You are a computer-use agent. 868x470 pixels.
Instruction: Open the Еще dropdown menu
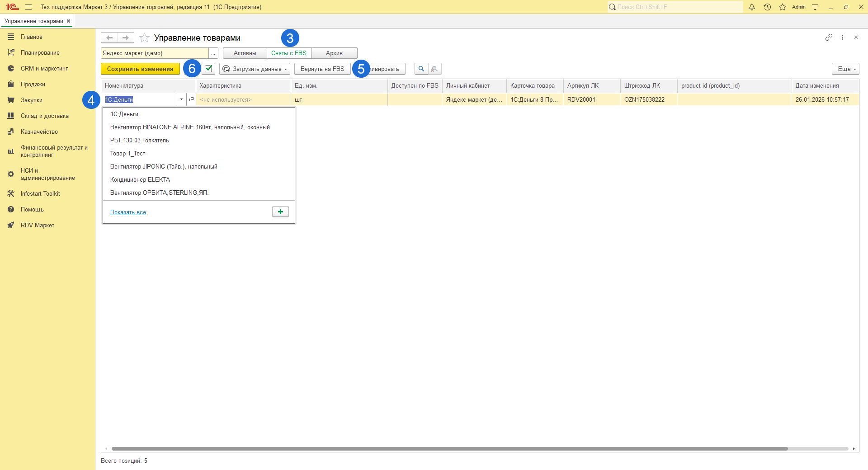click(x=845, y=69)
